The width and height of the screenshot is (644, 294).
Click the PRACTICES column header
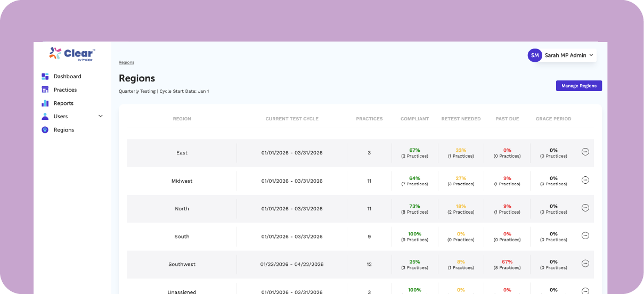point(369,119)
